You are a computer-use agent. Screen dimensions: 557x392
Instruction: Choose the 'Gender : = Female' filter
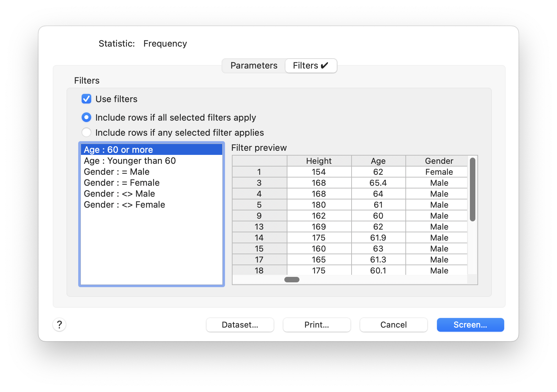121,183
